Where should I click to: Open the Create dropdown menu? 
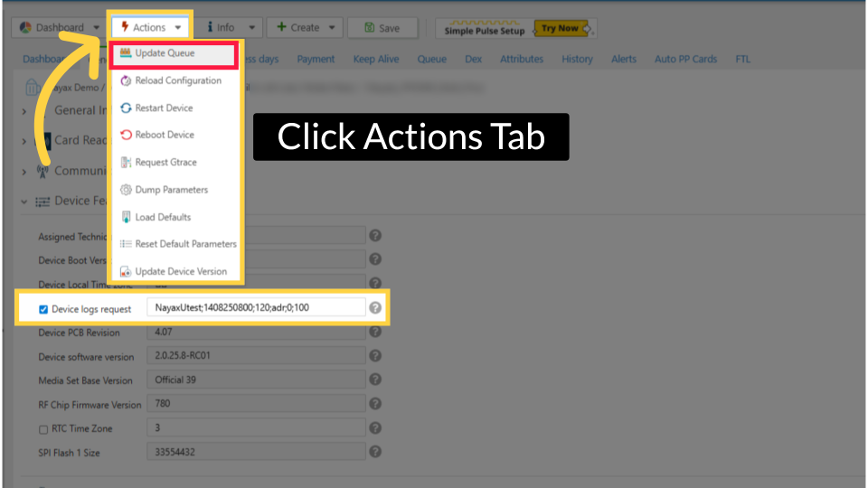point(305,27)
